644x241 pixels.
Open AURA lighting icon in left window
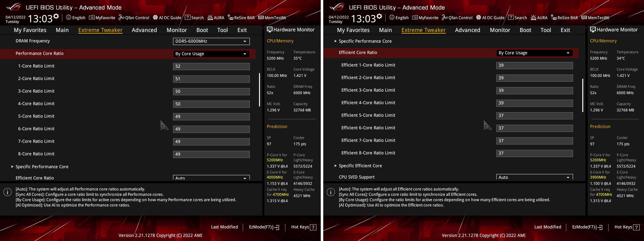point(210,17)
